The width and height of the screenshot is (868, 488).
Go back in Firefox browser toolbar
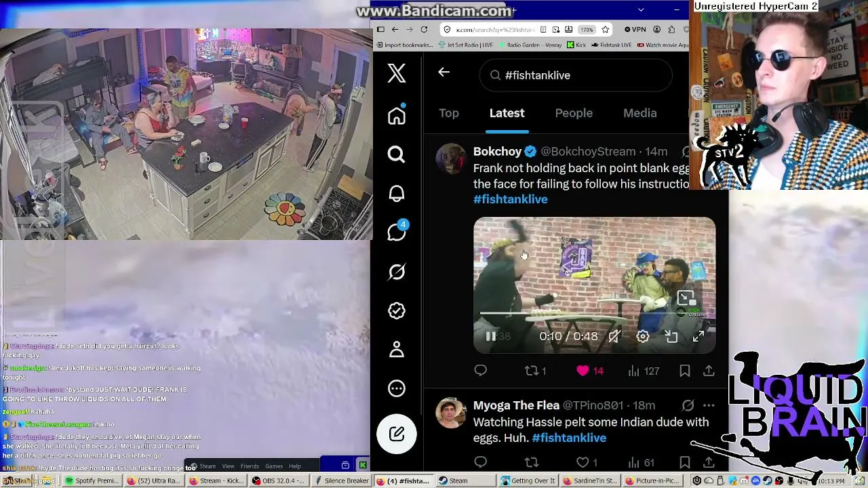pyautogui.click(x=395, y=30)
